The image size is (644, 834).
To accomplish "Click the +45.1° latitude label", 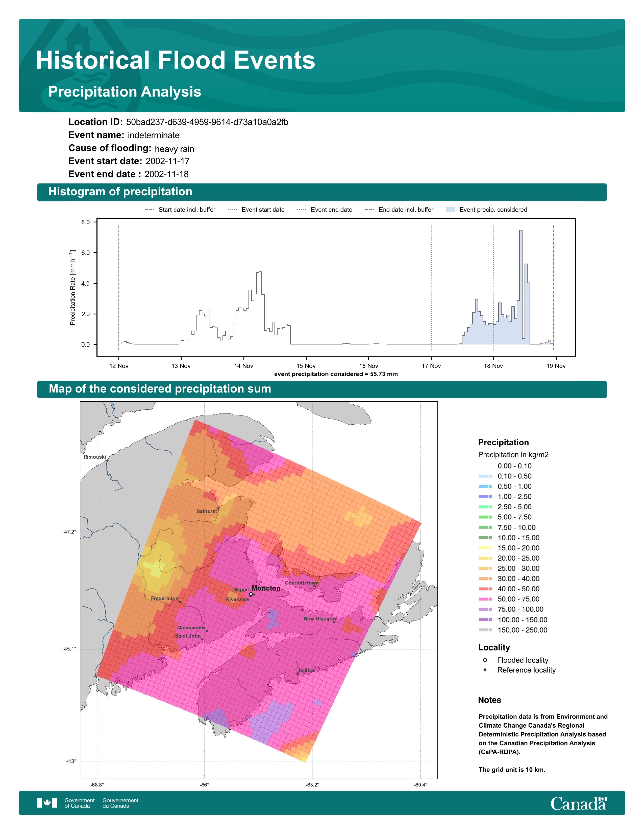I will pyautogui.click(x=69, y=649).
